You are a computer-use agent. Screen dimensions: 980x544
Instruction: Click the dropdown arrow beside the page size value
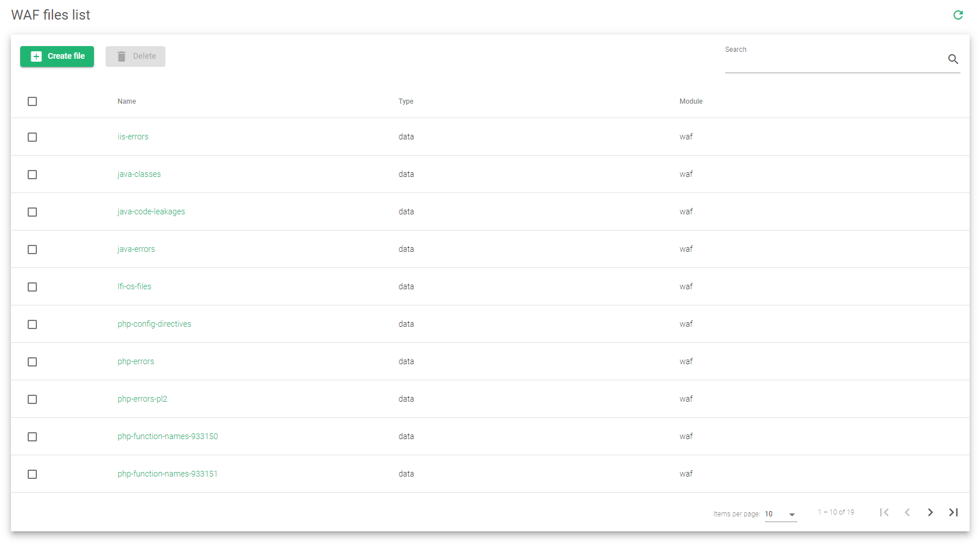coord(792,515)
